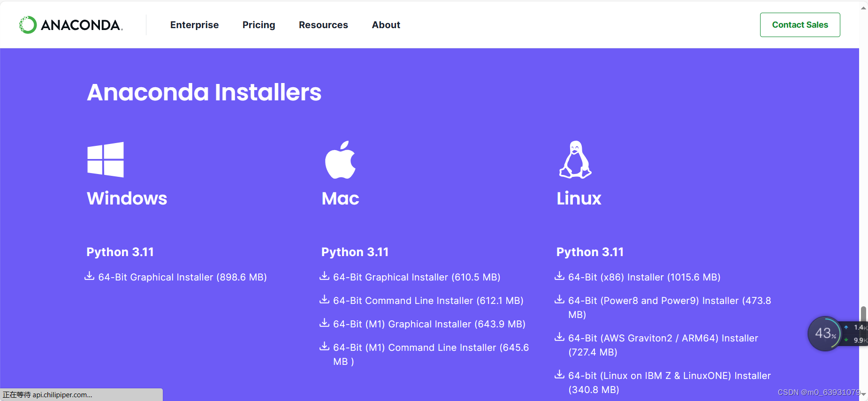Viewport: 868px width, 401px height.
Task: Open the Resources menu
Action: point(323,25)
